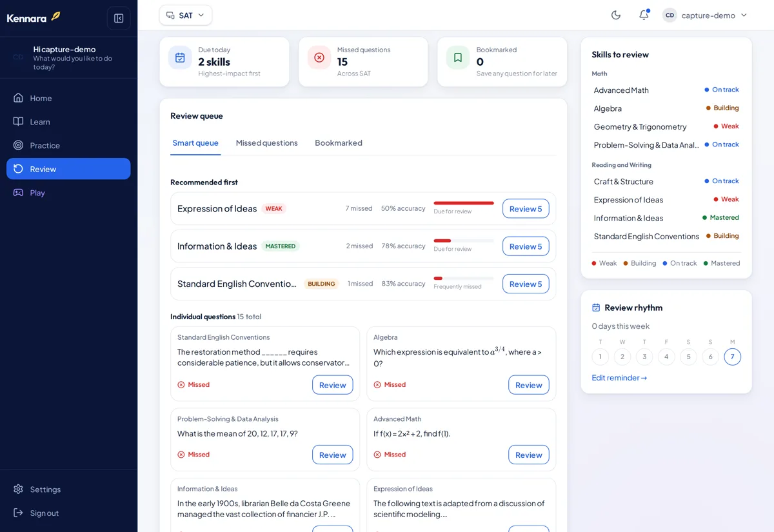Click the Bookmarked card icon
This screenshot has width=774, height=532.
458,57
